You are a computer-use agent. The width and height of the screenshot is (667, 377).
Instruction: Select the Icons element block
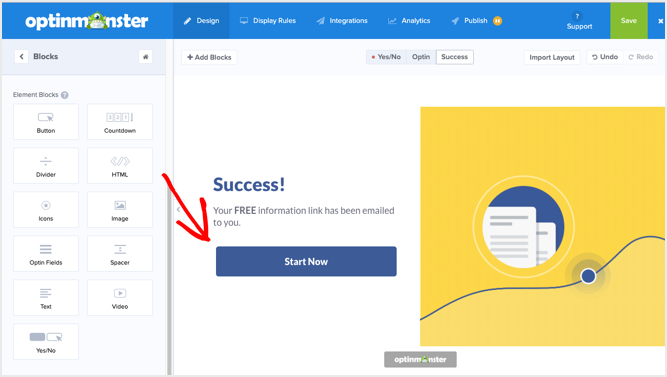46,210
